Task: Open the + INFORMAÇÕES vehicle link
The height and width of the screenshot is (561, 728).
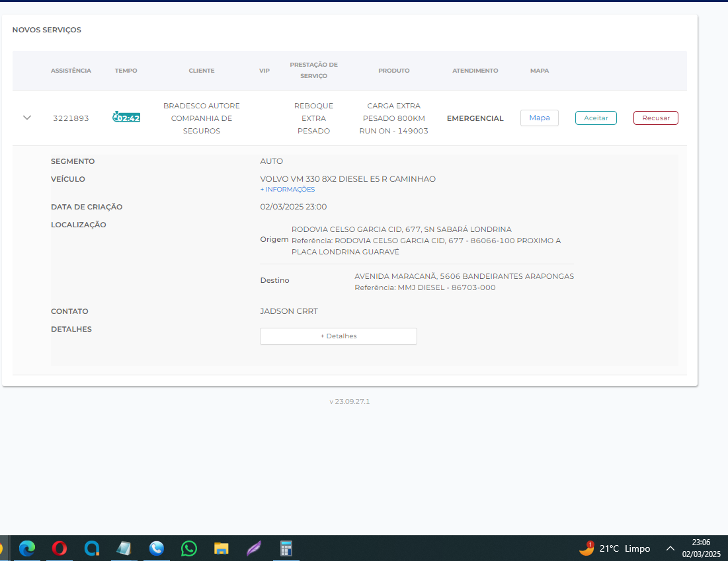Action: coord(288,190)
